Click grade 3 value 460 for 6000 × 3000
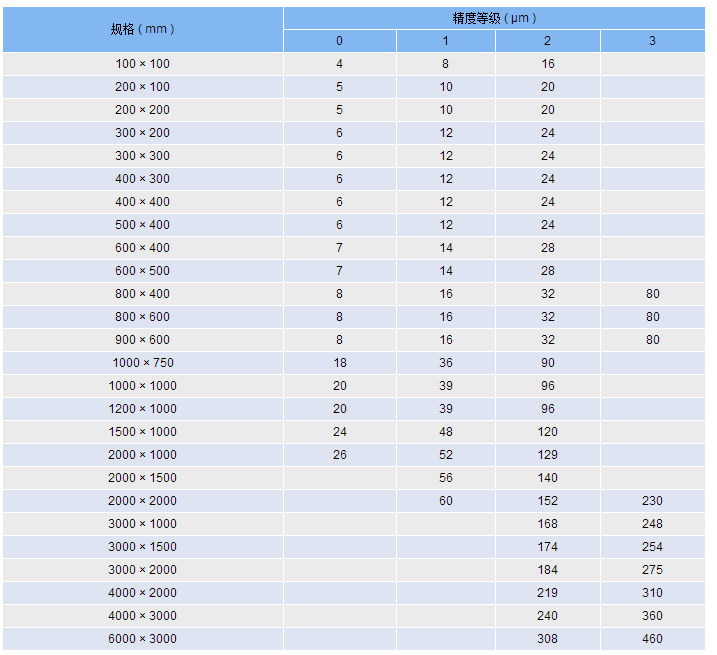 point(653,639)
